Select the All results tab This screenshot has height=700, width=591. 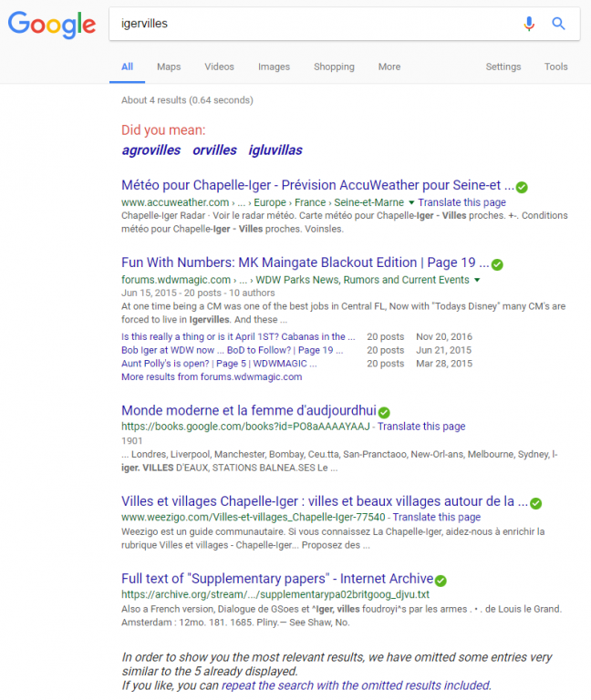pos(128,67)
